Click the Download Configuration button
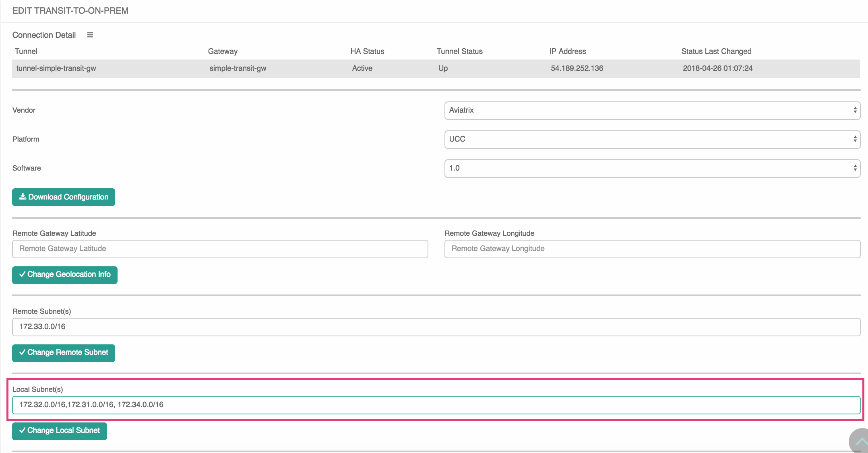This screenshot has width=868, height=453. coord(63,197)
